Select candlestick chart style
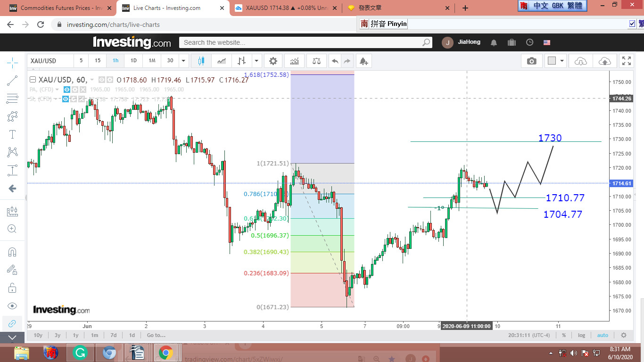Image resolution: width=644 pixels, height=362 pixels. point(202,61)
